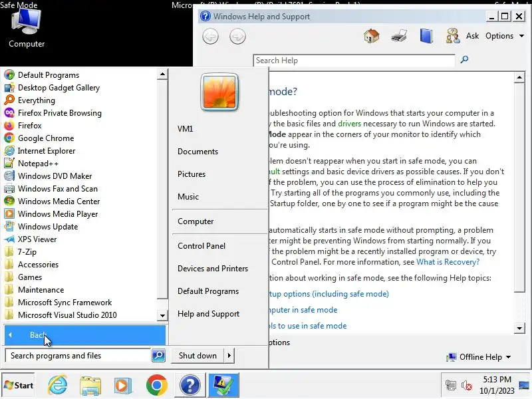Open Windows Explorer folder on taskbar
The image size is (532, 399).
coord(90,386)
